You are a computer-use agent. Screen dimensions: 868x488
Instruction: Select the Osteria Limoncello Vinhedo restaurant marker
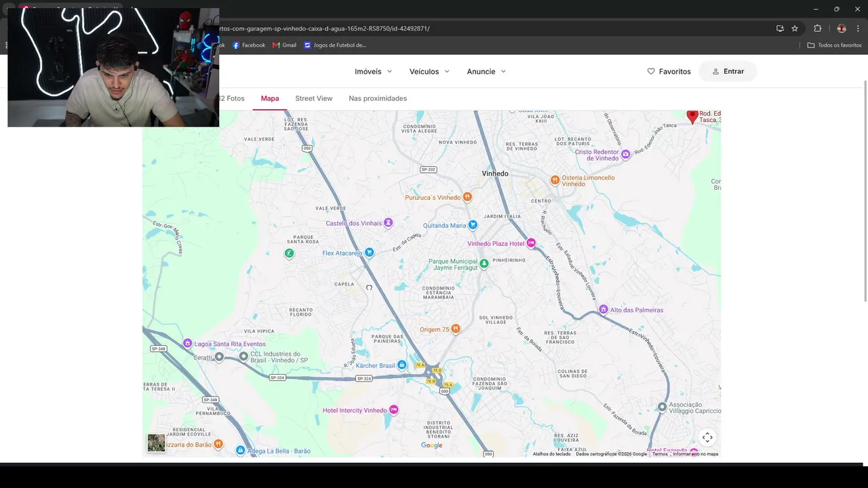(555, 180)
